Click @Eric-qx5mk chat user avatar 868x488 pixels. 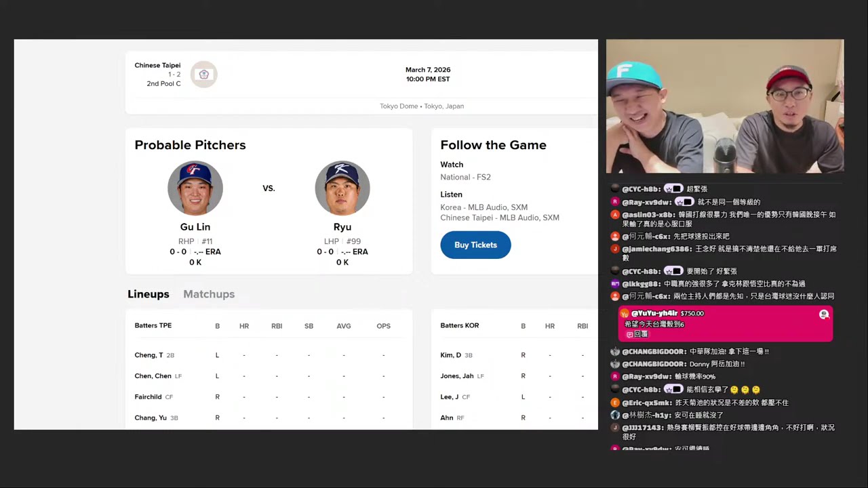[615, 403]
